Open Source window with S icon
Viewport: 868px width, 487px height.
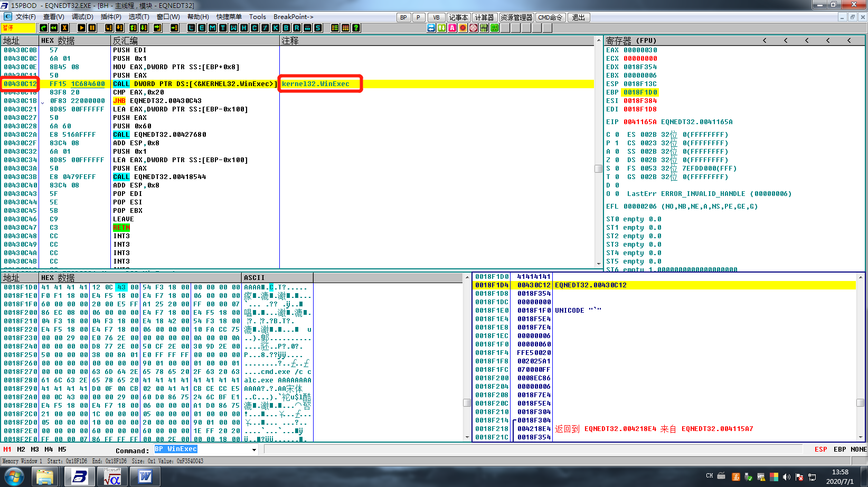click(x=318, y=28)
